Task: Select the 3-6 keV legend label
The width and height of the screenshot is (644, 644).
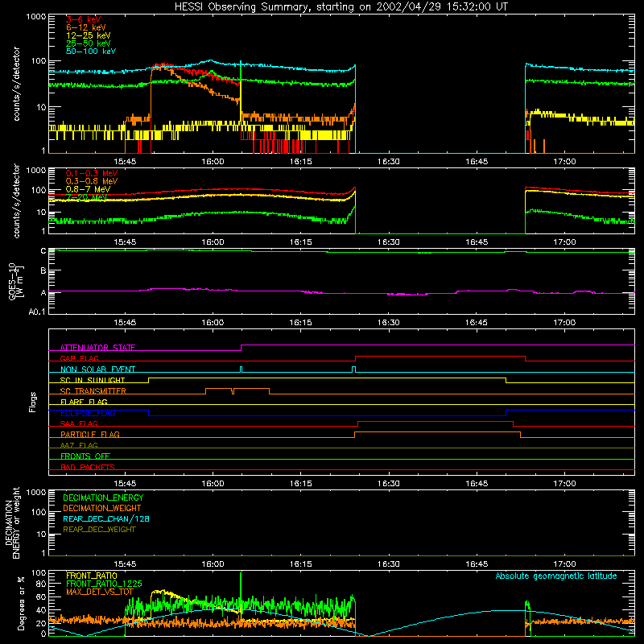Action: [83, 19]
